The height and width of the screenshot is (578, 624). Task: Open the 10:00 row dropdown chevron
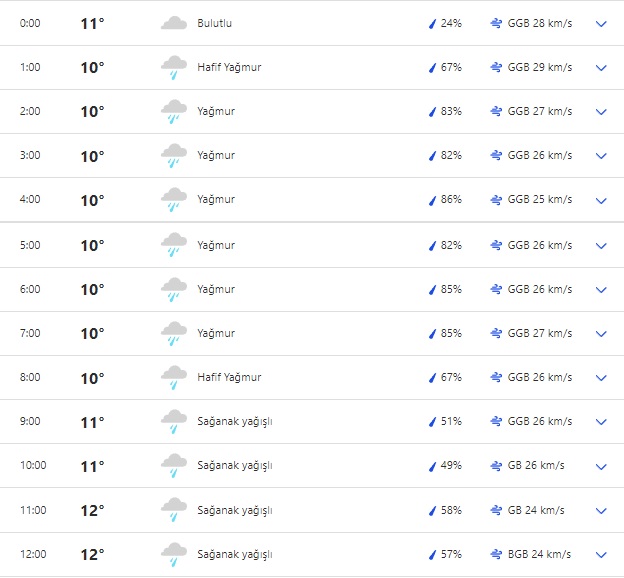click(601, 466)
